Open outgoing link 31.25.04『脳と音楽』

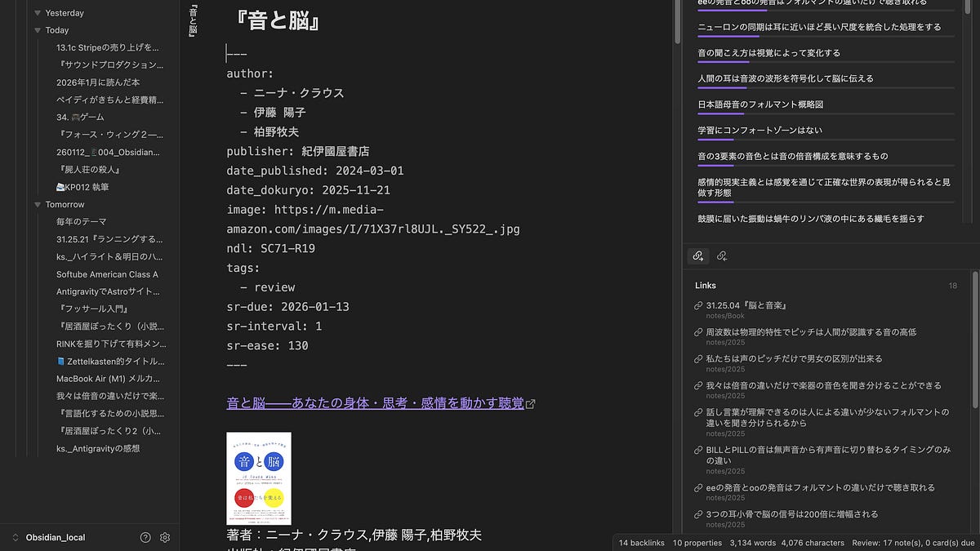tap(746, 306)
